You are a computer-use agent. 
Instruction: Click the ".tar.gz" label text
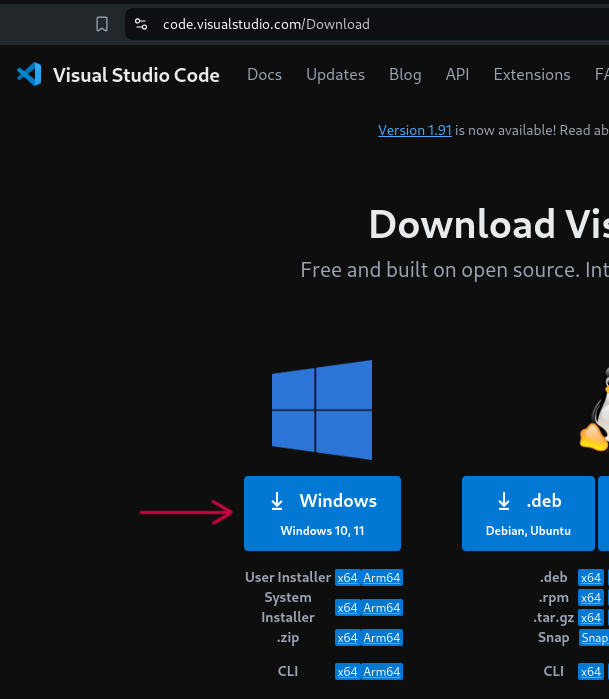coord(553,618)
